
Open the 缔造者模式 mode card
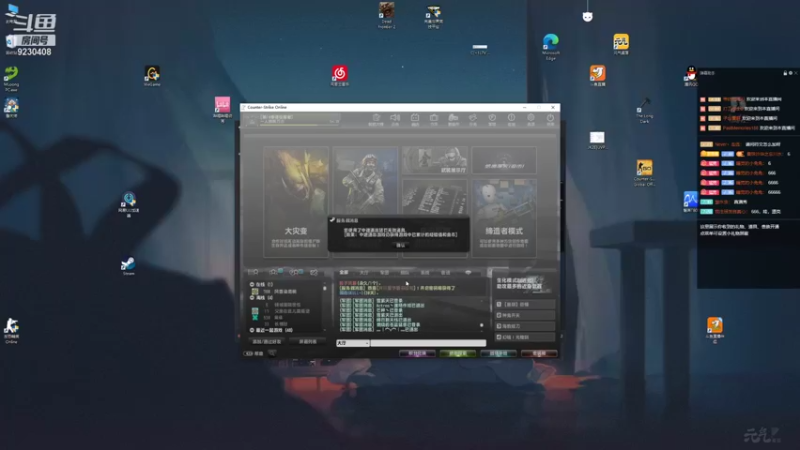point(504,218)
